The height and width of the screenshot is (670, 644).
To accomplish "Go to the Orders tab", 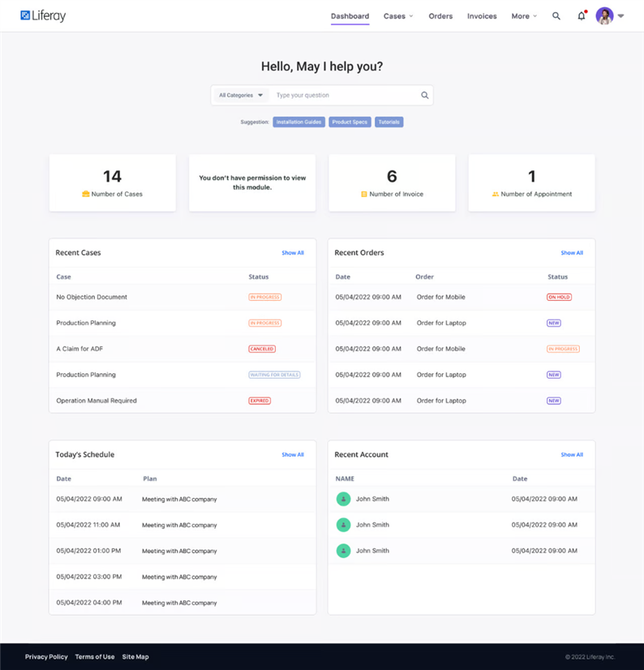I will coord(440,16).
